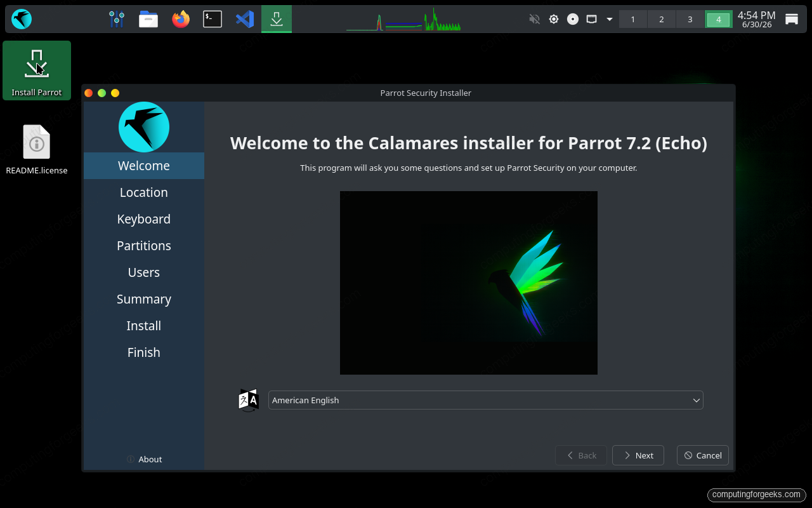Click the language translation icon

pos(249,400)
